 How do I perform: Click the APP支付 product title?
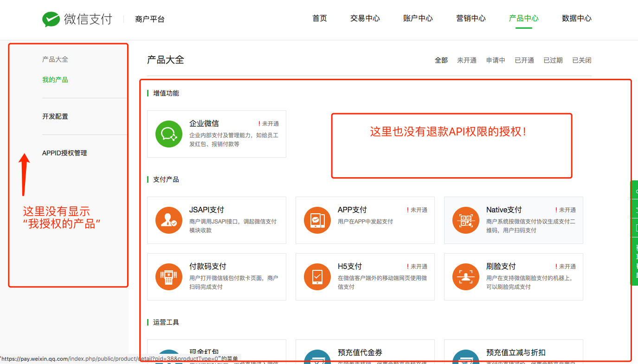[352, 210]
